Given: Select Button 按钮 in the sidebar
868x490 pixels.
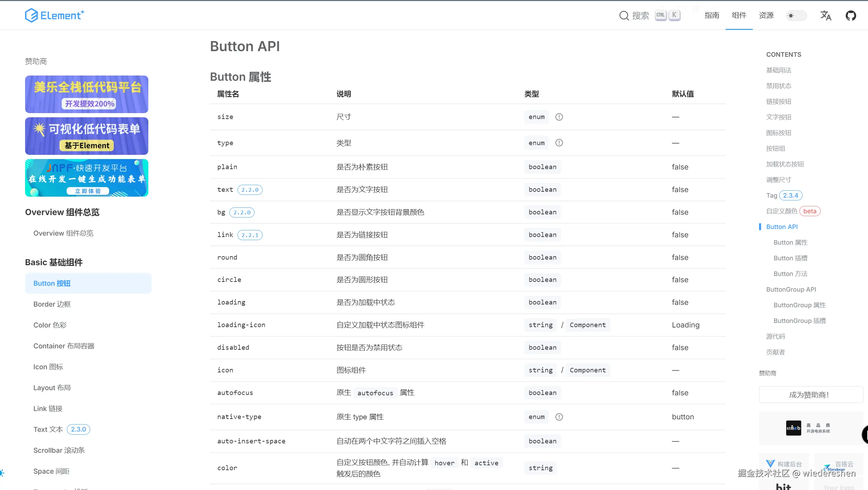Looking at the screenshot, I should click(x=52, y=283).
